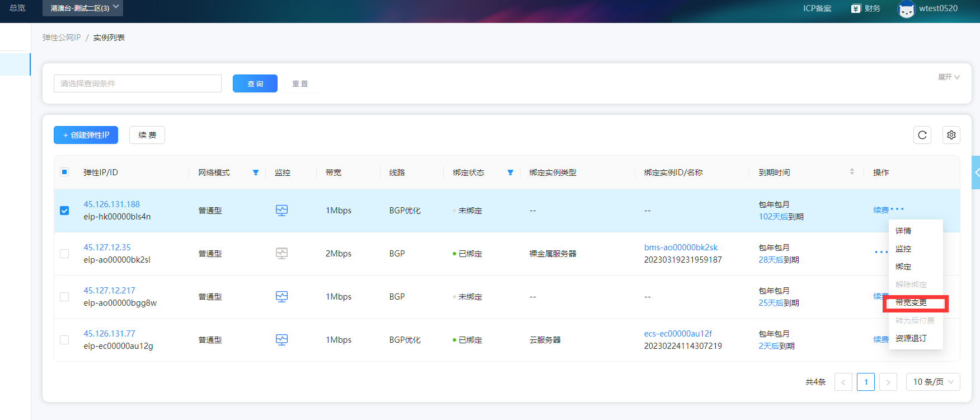
Task: Open more actions dots for 45.126.131.188
Action: pyautogui.click(x=897, y=209)
